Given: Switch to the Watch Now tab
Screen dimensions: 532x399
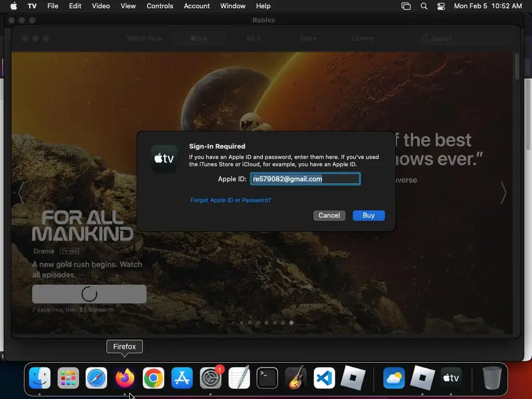Looking at the screenshot, I should pyautogui.click(x=144, y=38).
